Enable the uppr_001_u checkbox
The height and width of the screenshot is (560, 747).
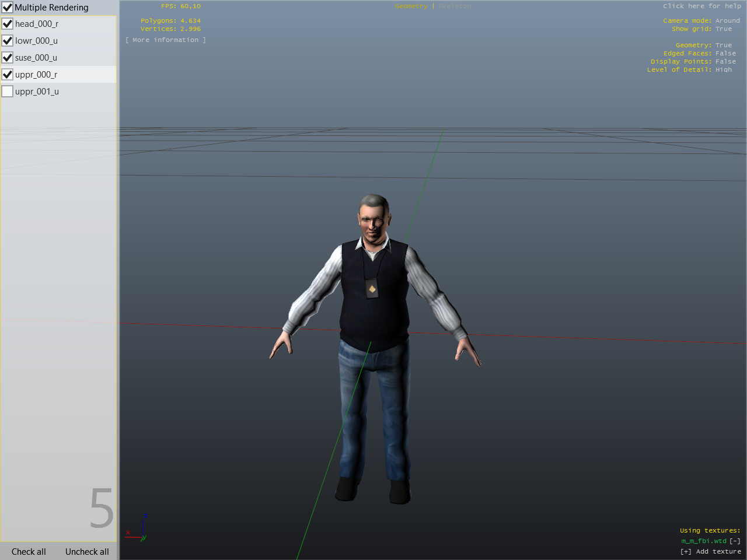pyautogui.click(x=8, y=92)
